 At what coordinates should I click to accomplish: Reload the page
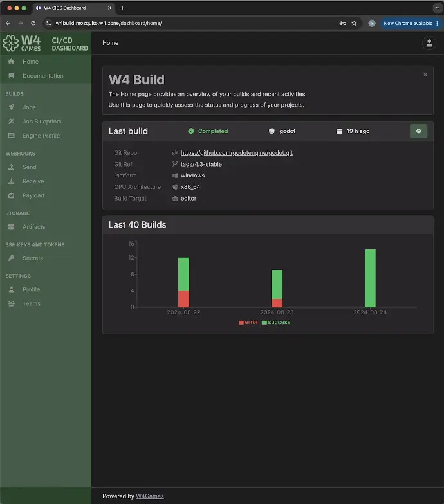(x=33, y=23)
